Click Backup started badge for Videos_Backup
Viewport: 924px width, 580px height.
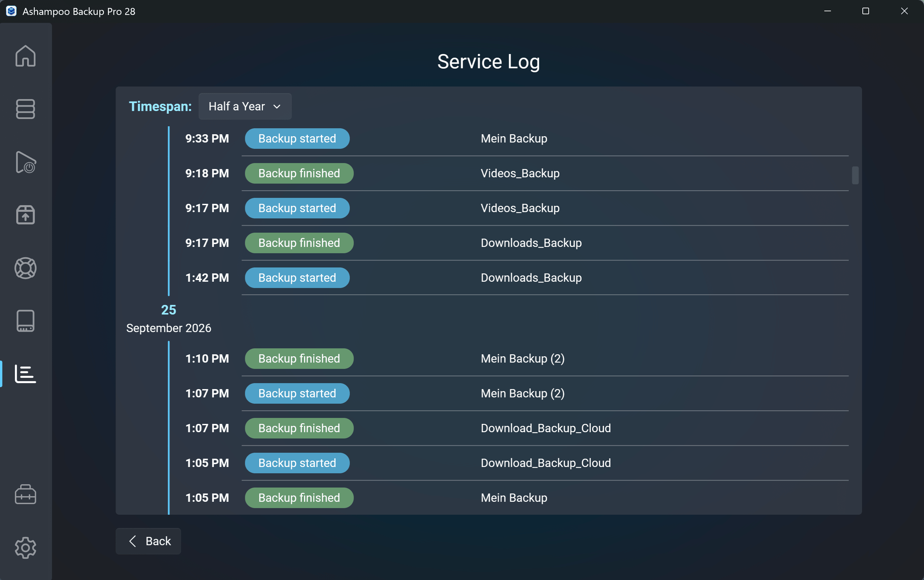297,208
